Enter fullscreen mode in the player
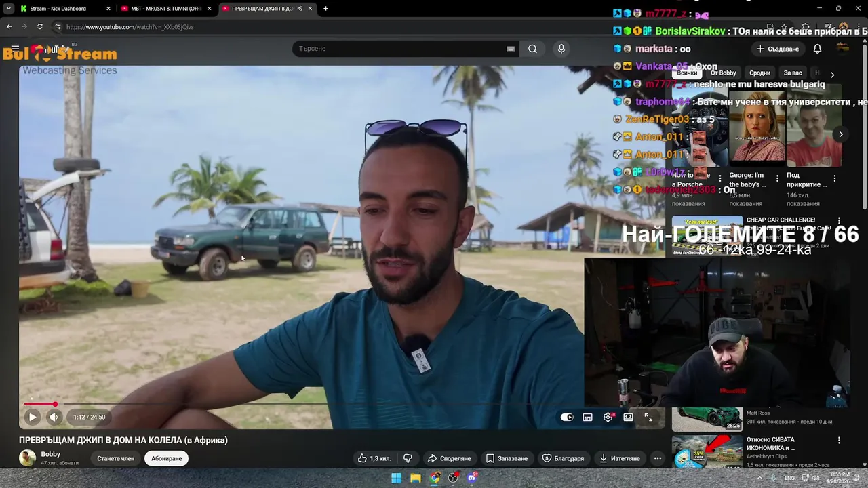 pos(648,418)
